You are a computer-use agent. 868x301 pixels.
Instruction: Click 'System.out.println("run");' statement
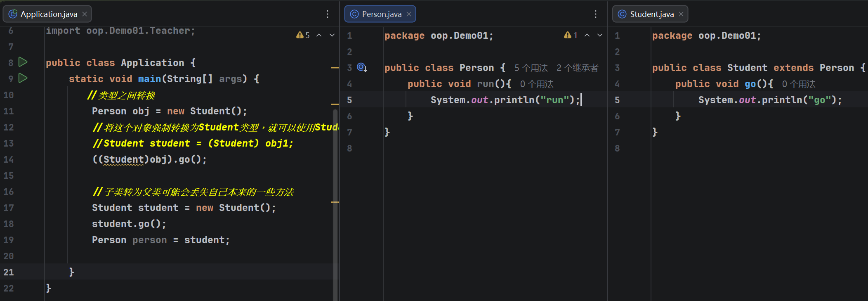pos(505,100)
